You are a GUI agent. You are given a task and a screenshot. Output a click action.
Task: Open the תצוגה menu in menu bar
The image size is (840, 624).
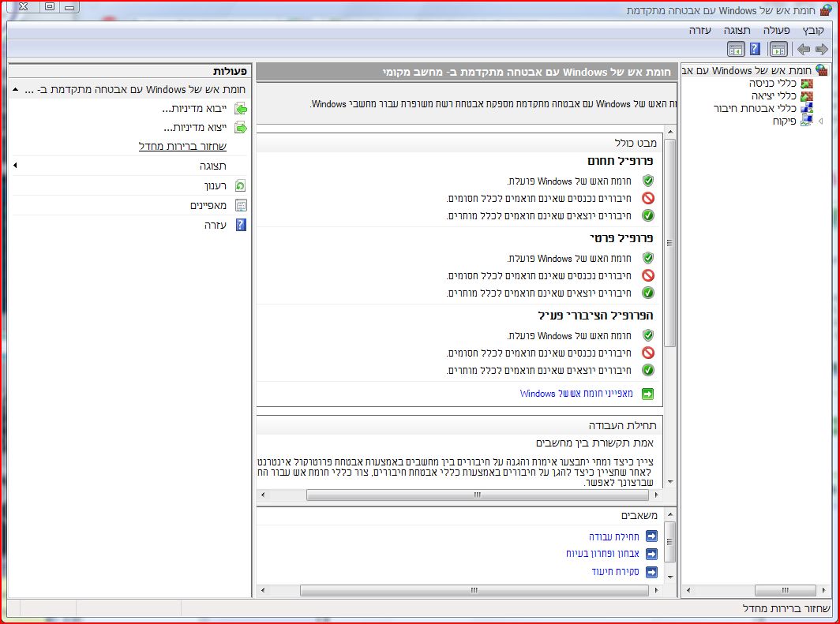pyautogui.click(x=737, y=31)
